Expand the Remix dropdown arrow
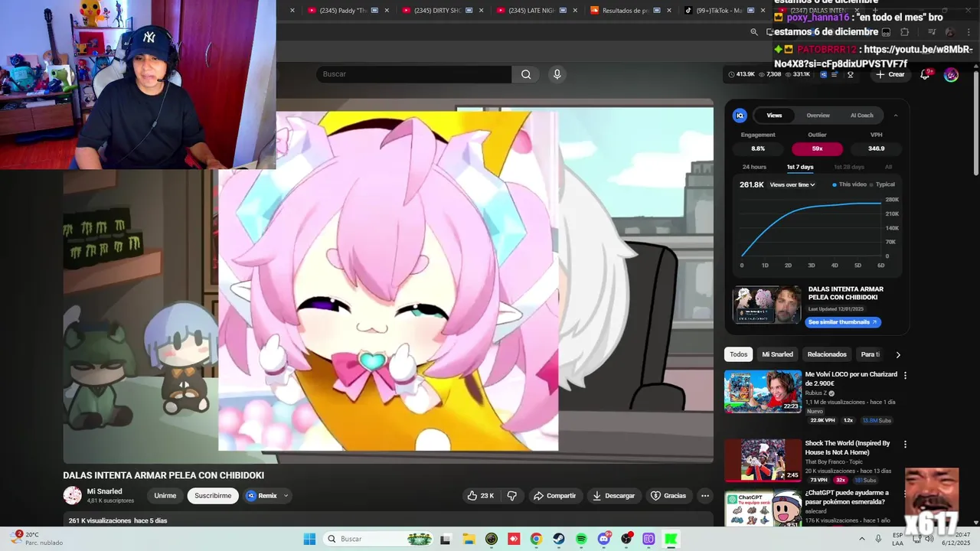The width and height of the screenshot is (980, 551). pyautogui.click(x=286, y=496)
